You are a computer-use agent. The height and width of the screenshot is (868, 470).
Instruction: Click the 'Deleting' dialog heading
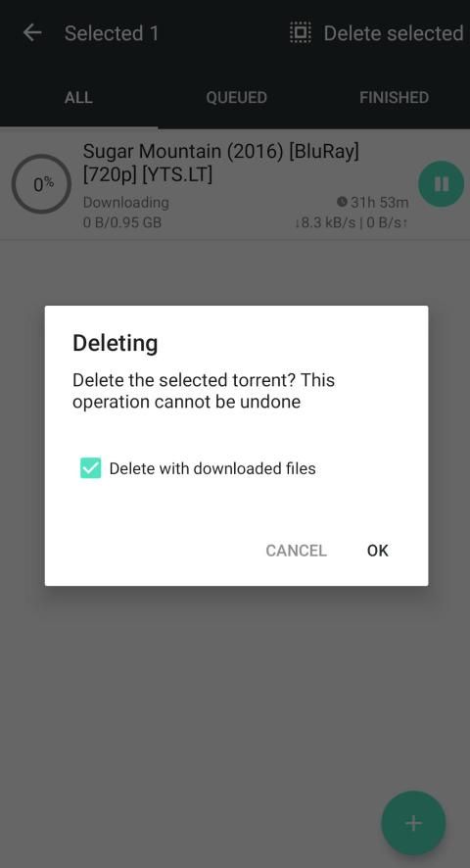pos(116,343)
